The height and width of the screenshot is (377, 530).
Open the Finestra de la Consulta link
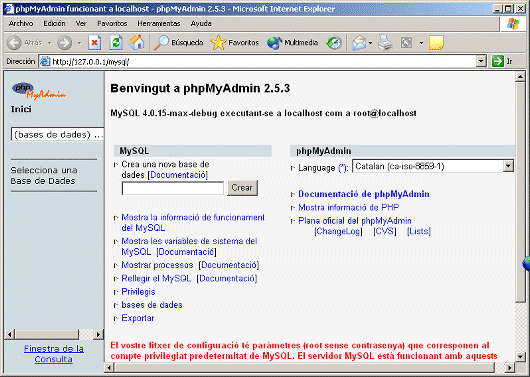[x=54, y=354]
